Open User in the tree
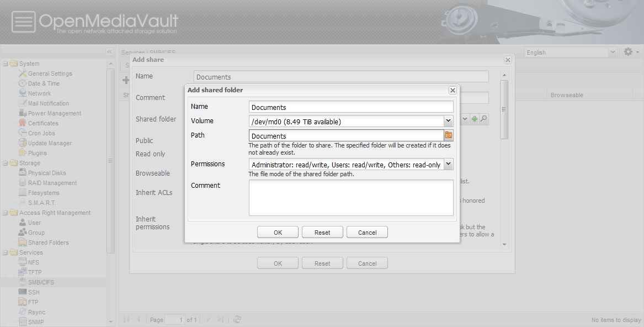 (34, 223)
